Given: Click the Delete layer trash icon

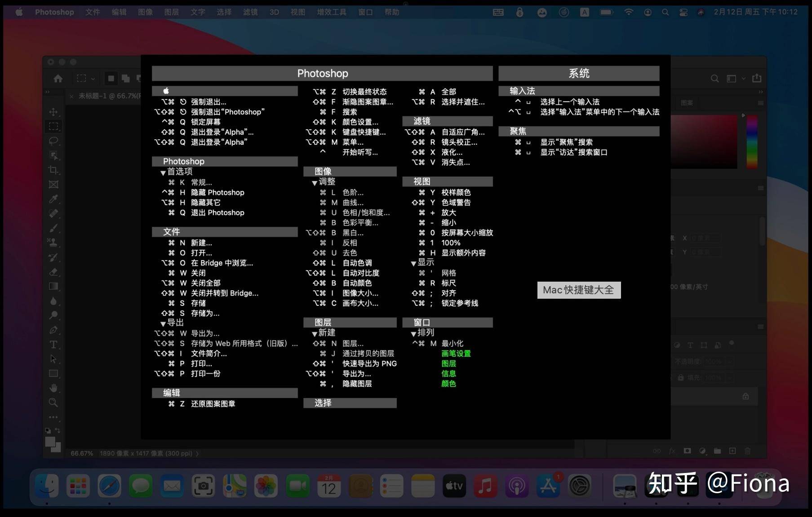Looking at the screenshot, I should (x=748, y=451).
